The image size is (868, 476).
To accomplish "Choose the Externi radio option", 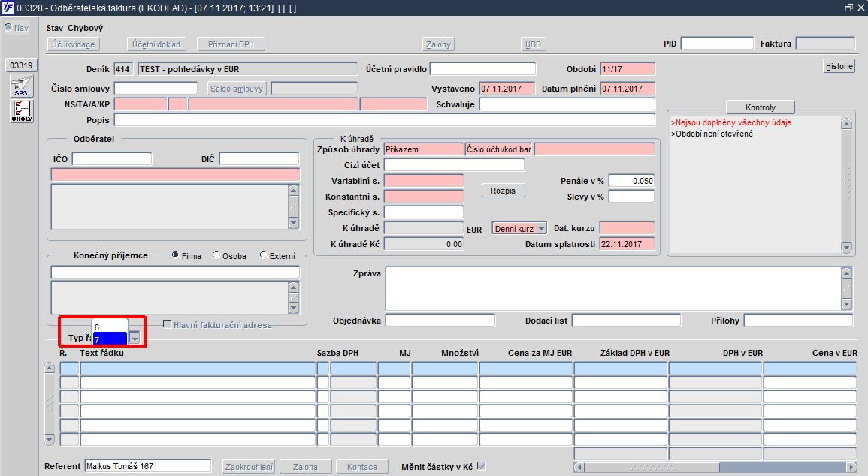I will (264, 255).
